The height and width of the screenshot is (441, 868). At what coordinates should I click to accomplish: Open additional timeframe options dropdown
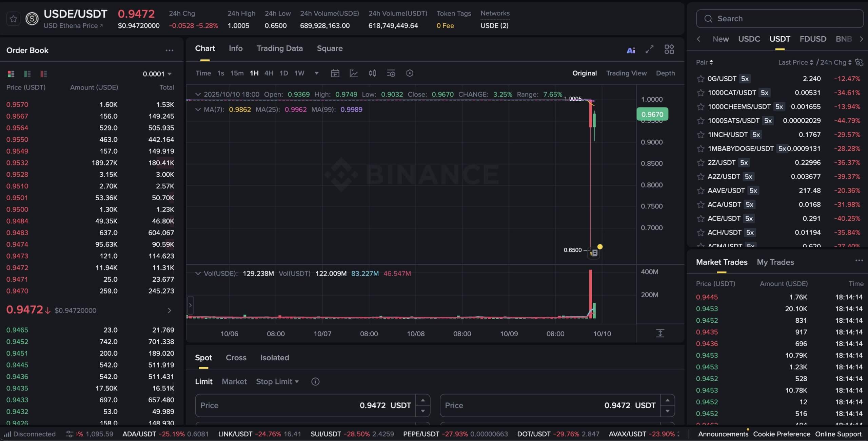[316, 73]
